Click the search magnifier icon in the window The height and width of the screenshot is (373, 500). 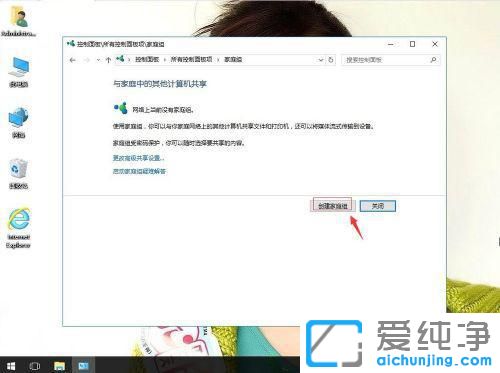tap(433, 60)
